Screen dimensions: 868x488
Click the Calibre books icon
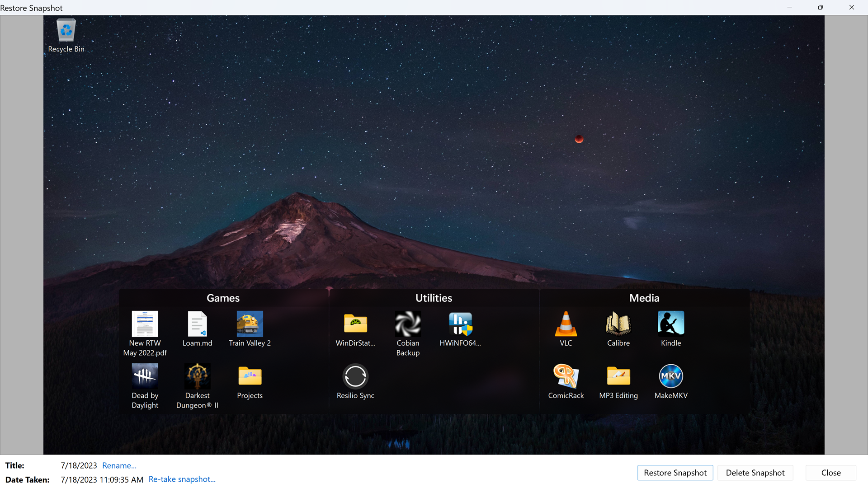(618, 324)
